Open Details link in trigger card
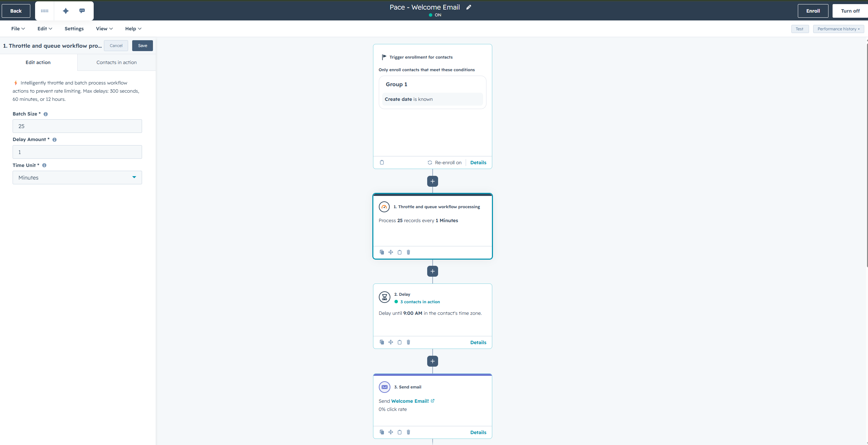Image resolution: width=868 pixels, height=445 pixels. click(x=478, y=163)
